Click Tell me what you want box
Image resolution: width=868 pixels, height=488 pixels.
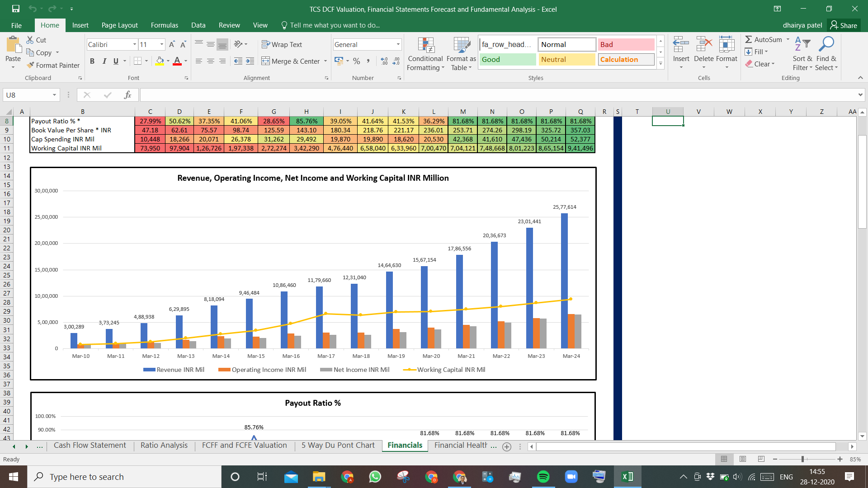330,25
